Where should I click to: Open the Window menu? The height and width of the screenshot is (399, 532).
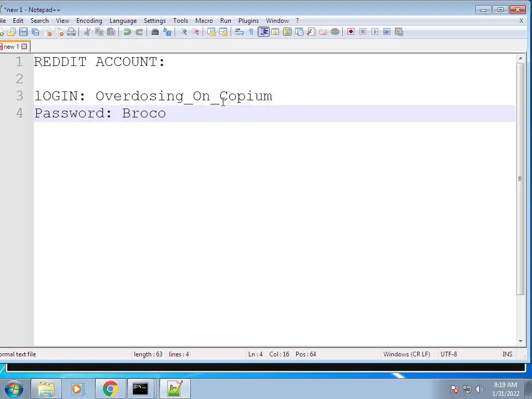[x=277, y=21]
